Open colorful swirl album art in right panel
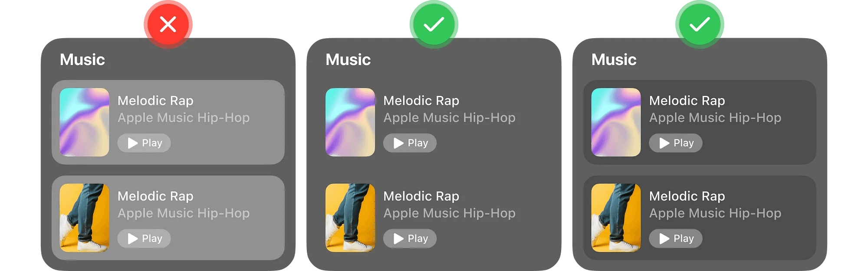Screen dimensions: 868x271 pyautogui.click(x=616, y=122)
